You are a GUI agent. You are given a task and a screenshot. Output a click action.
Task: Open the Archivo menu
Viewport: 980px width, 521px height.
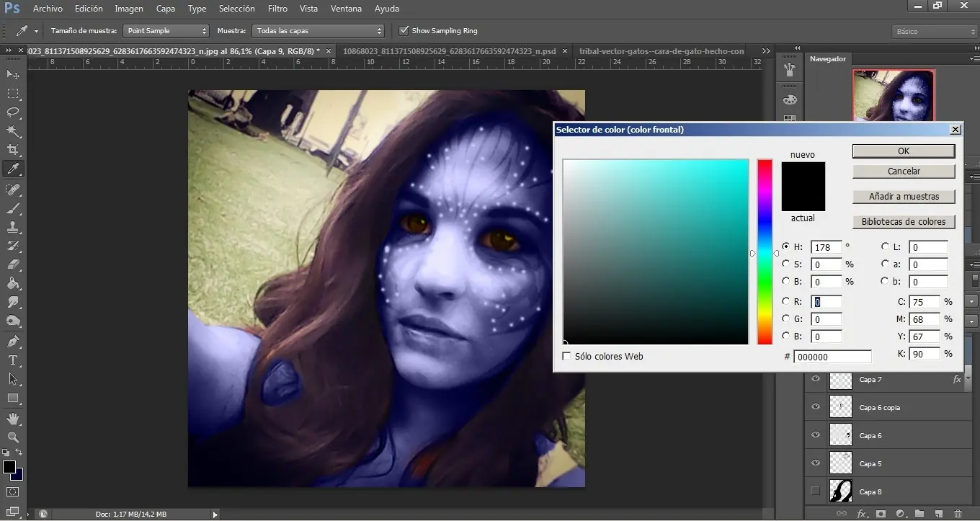[48, 9]
